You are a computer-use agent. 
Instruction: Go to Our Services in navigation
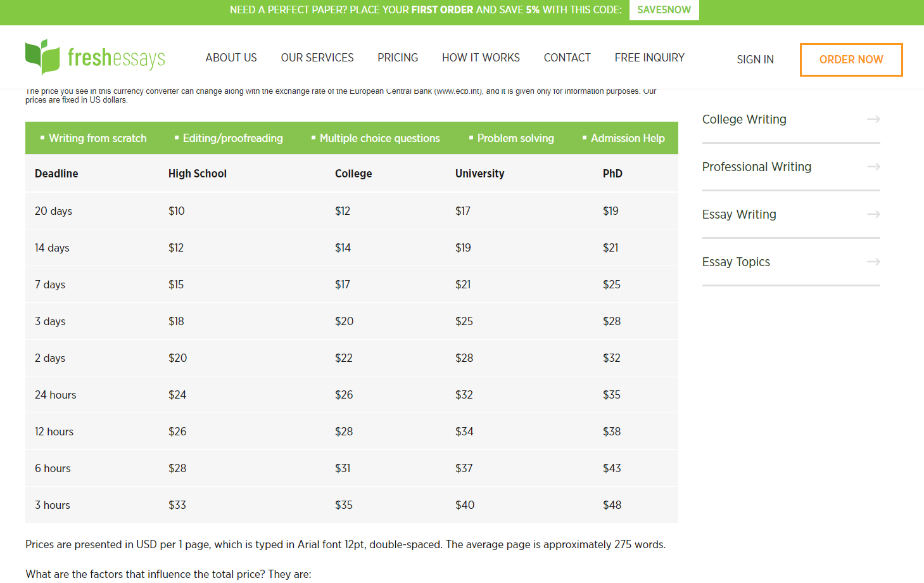[x=317, y=58]
